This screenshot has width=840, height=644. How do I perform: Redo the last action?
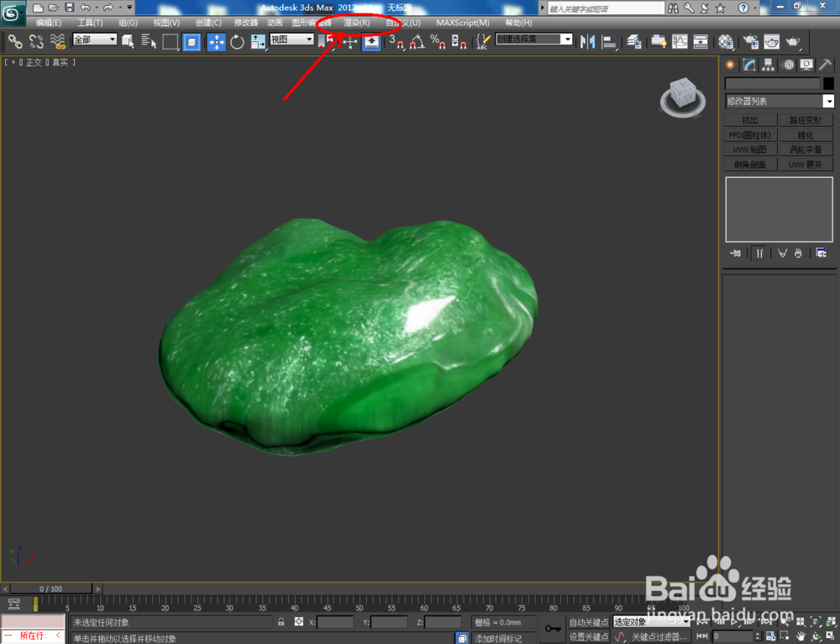(x=108, y=8)
